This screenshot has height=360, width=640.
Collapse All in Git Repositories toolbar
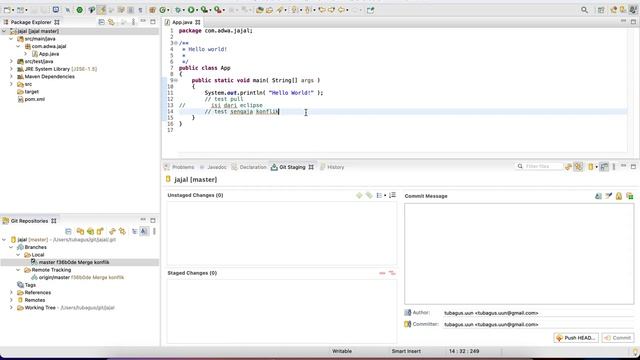click(x=68, y=231)
